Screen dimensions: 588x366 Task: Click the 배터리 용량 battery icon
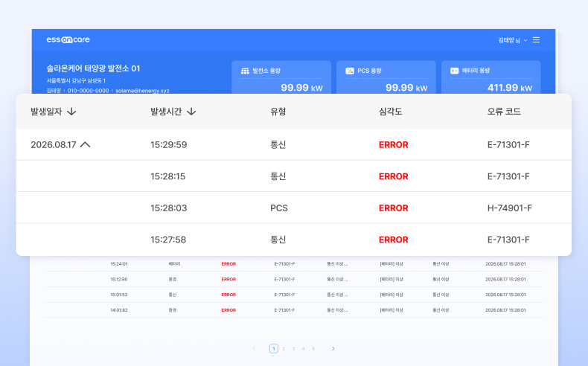click(x=454, y=71)
